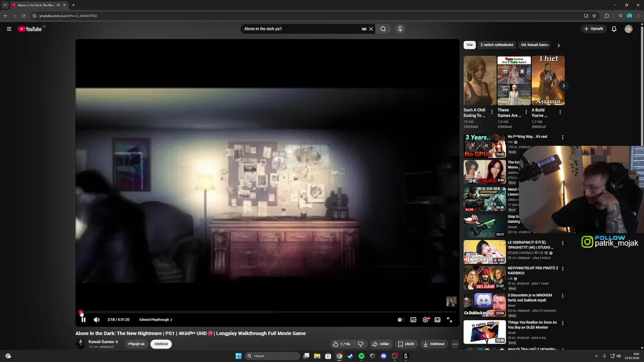
Task: Mute the video with the speaker icon
Action: pos(97,320)
